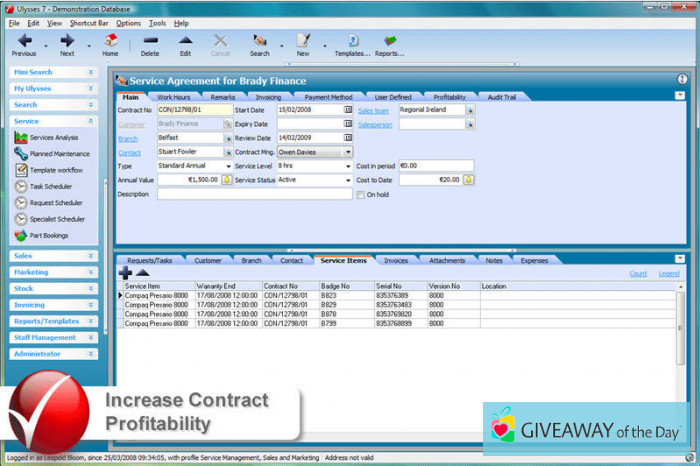Open the Service Status dropdown
700x466 pixels.
(x=347, y=180)
